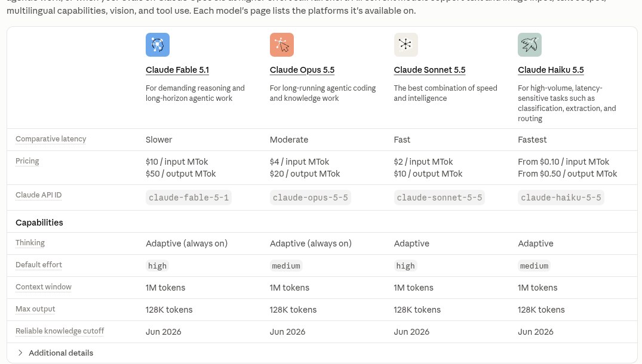
Task: Click the Sonnet 5.5 description text
Action: (x=446, y=93)
